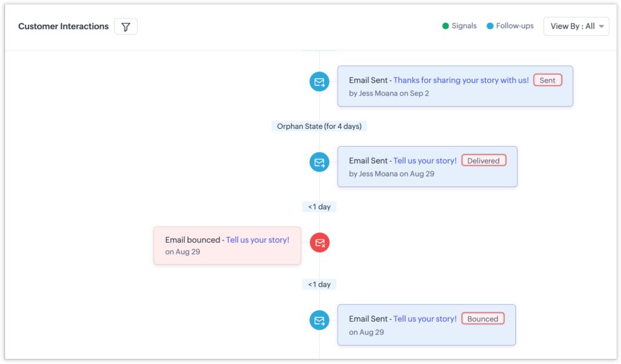Click the blue Follow-ups legend dot

click(x=491, y=26)
